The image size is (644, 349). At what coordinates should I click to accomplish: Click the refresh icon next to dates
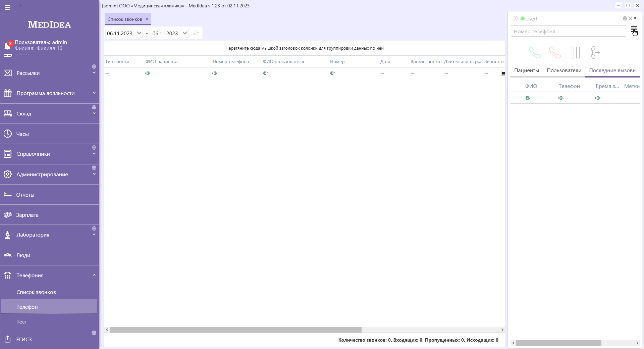[196, 33]
